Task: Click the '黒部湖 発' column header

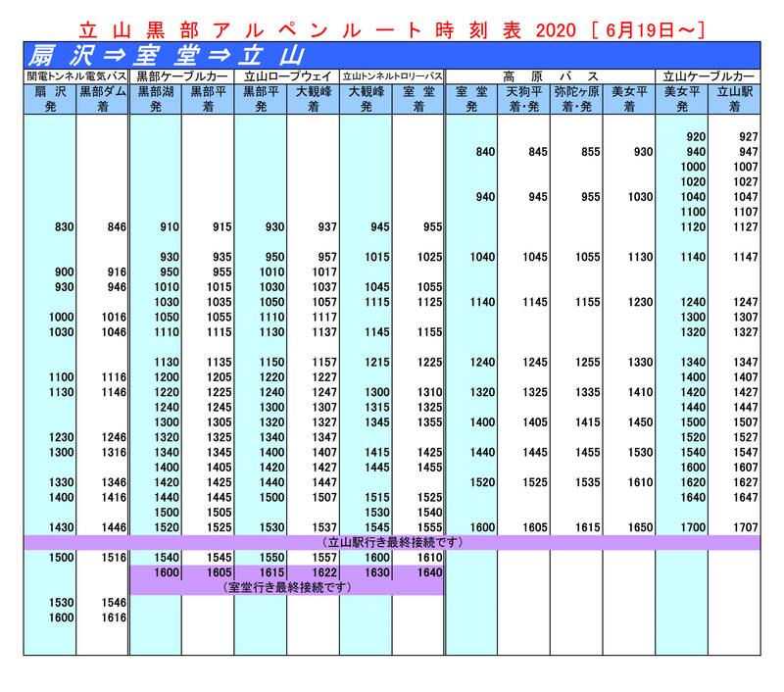Action: (156, 99)
